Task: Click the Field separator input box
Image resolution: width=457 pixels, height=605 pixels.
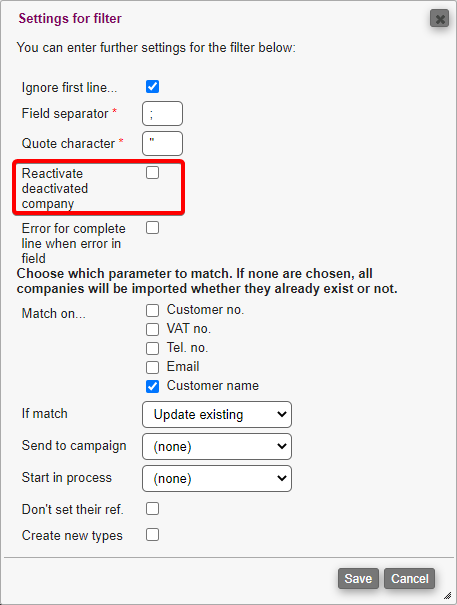Action: click(x=162, y=113)
